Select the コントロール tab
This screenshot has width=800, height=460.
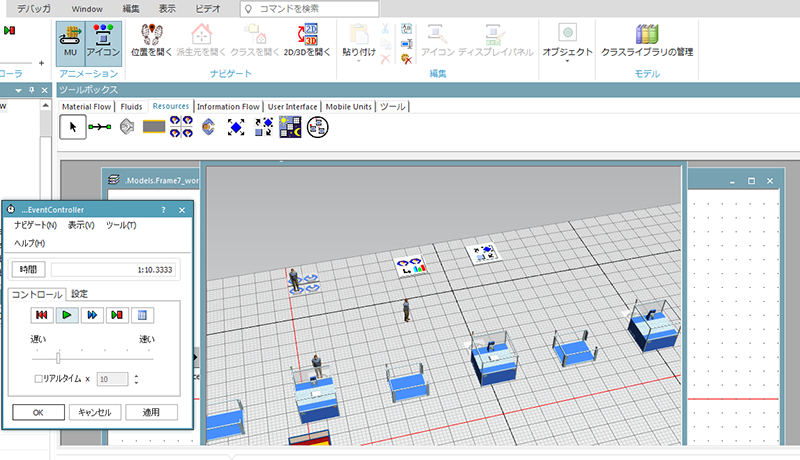[x=36, y=294]
